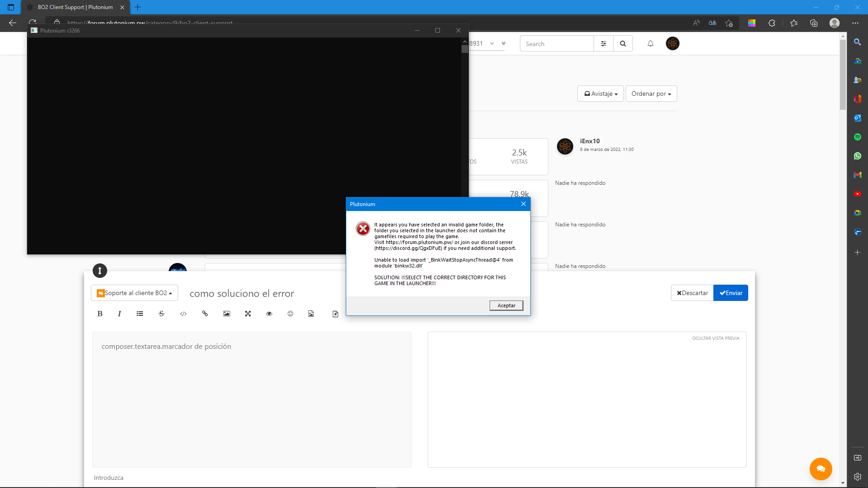This screenshot has width=868, height=488.
Task: Open Outlook in the Edge sidebar
Action: pos(857,118)
